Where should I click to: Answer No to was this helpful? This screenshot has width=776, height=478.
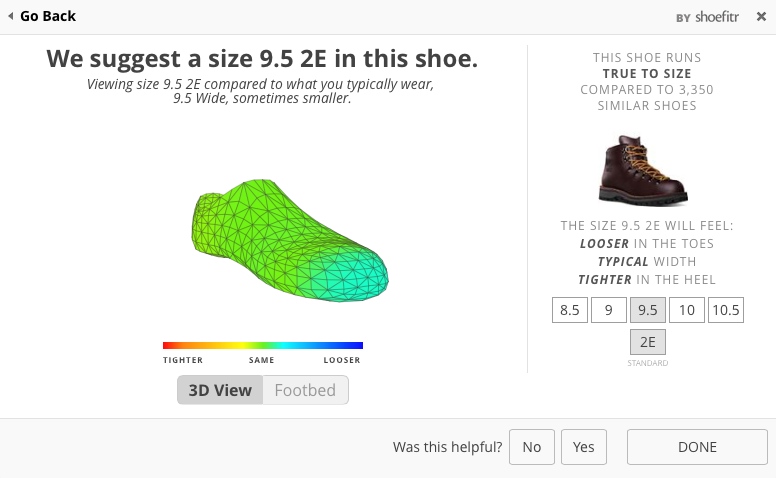(x=532, y=447)
